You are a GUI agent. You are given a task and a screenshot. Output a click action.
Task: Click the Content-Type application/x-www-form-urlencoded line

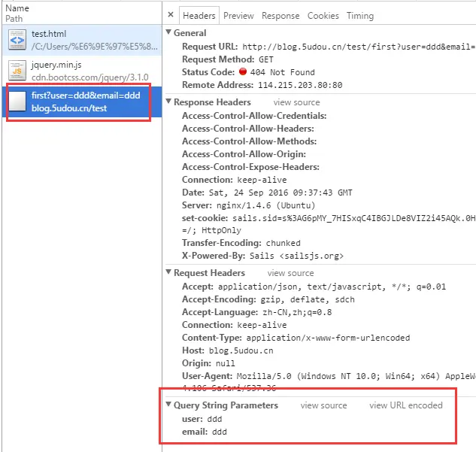(x=296, y=338)
